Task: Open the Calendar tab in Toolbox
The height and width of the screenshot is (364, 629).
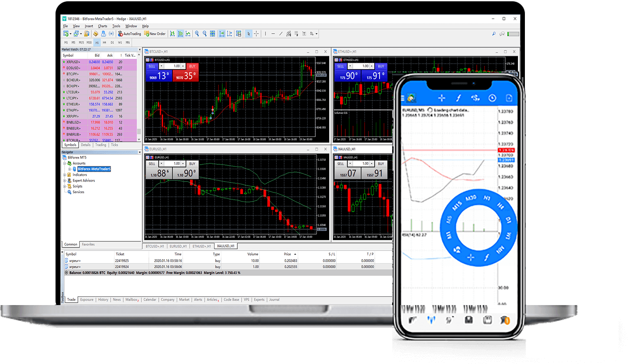Action: coord(150,299)
